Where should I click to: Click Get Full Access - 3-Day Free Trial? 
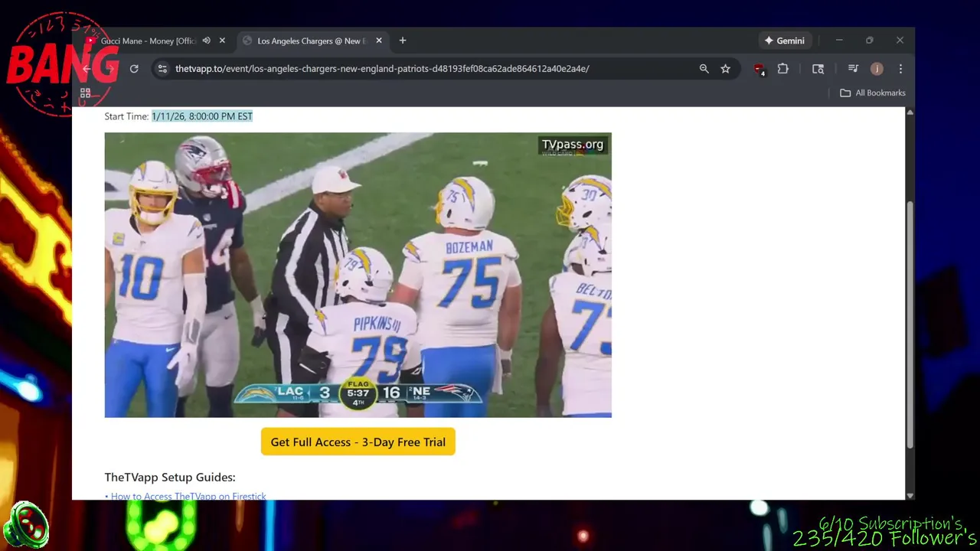point(358,442)
